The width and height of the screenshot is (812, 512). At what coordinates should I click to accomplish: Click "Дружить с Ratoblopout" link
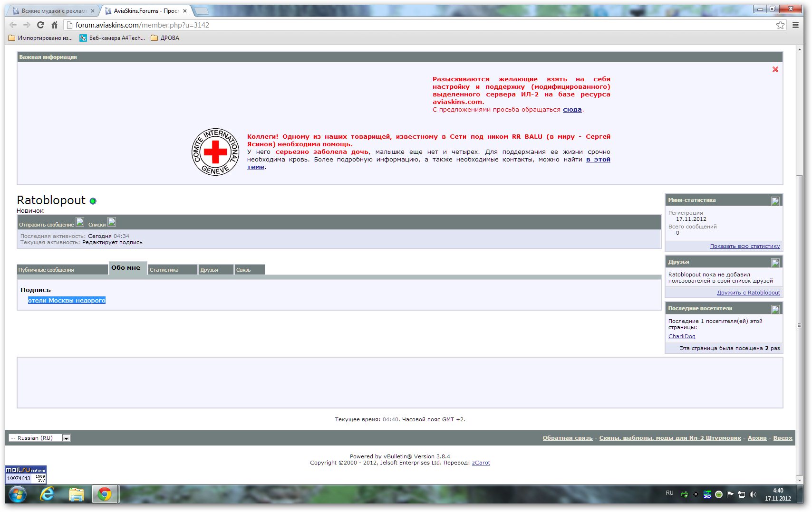748,293
